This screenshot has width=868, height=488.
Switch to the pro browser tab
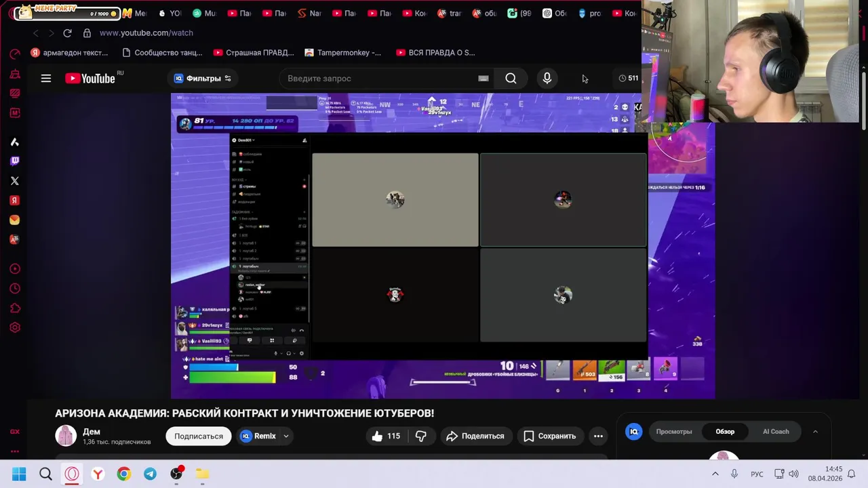[589, 13]
